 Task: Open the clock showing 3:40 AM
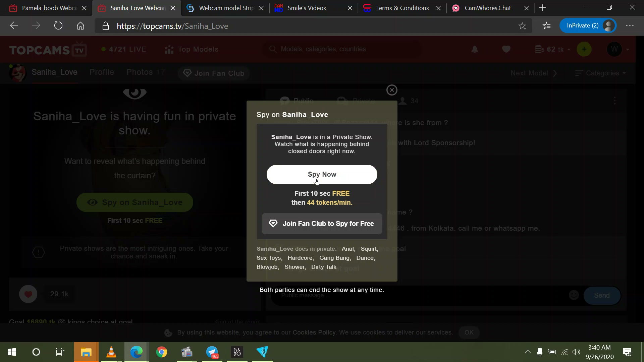click(x=599, y=352)
